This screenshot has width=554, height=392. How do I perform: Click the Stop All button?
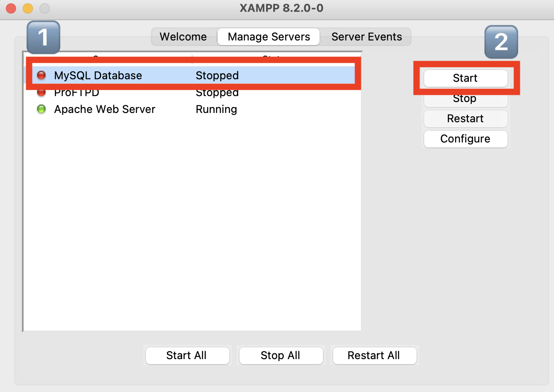click(x=281, y=355)
